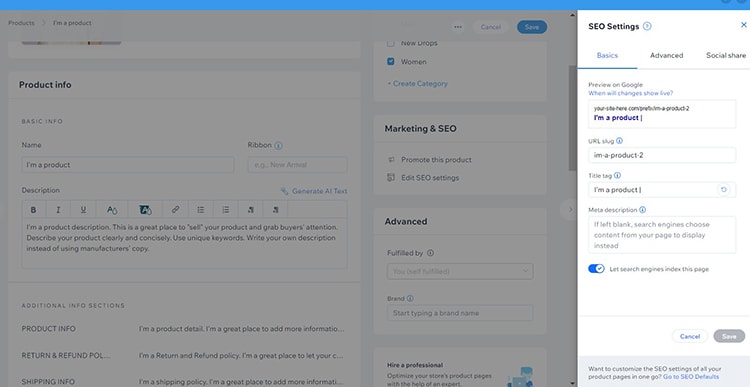The image size is (750, 387).
Task: Insert a link with the chain icon
Action: pos(175,210)
